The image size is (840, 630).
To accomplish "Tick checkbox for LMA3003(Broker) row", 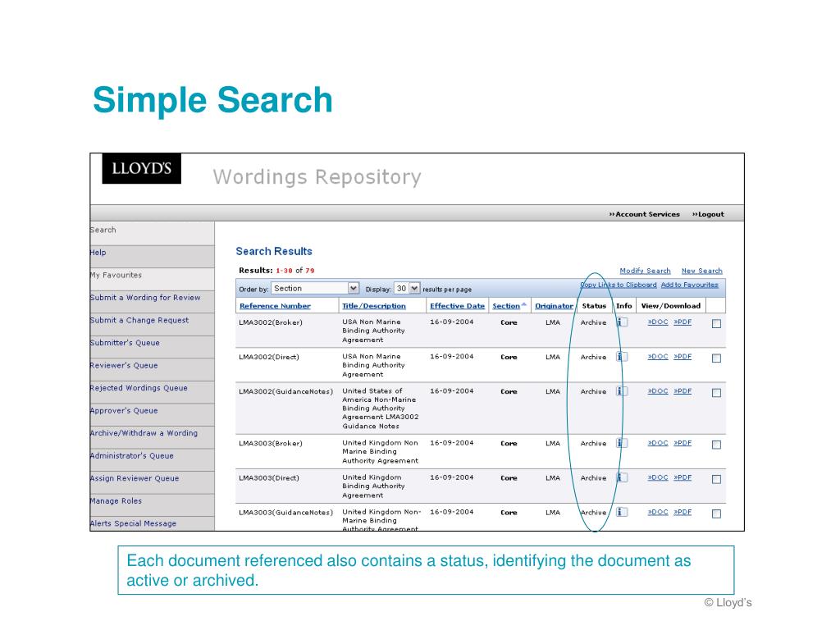I will coord(716,445).
